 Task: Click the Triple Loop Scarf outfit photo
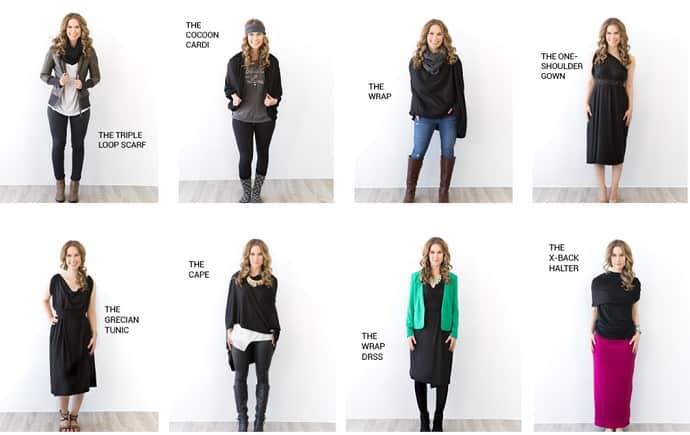tap(79, 102)
